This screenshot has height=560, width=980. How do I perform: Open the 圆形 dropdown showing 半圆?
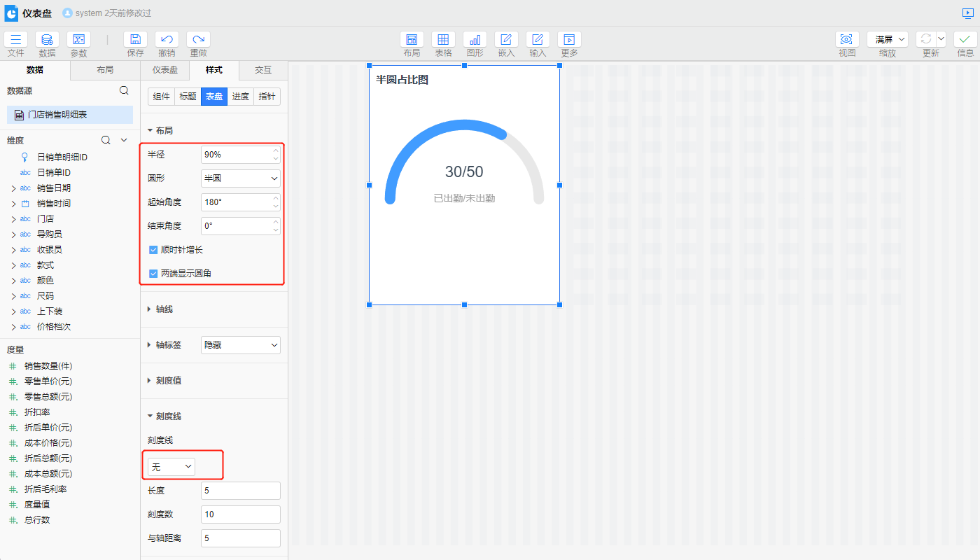[240, 178]
